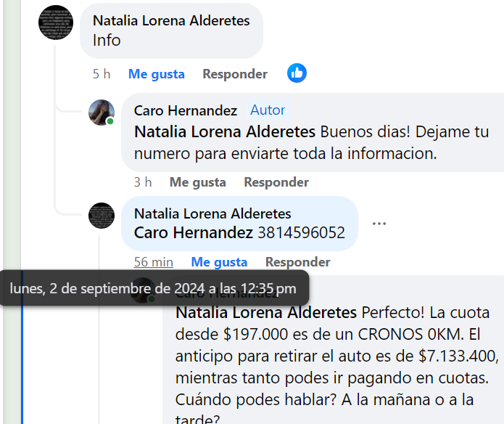Click the Autor badge next to Caro Hernandez
The width and height of the screenshot is (504, 424).
[x=268, y=110]
